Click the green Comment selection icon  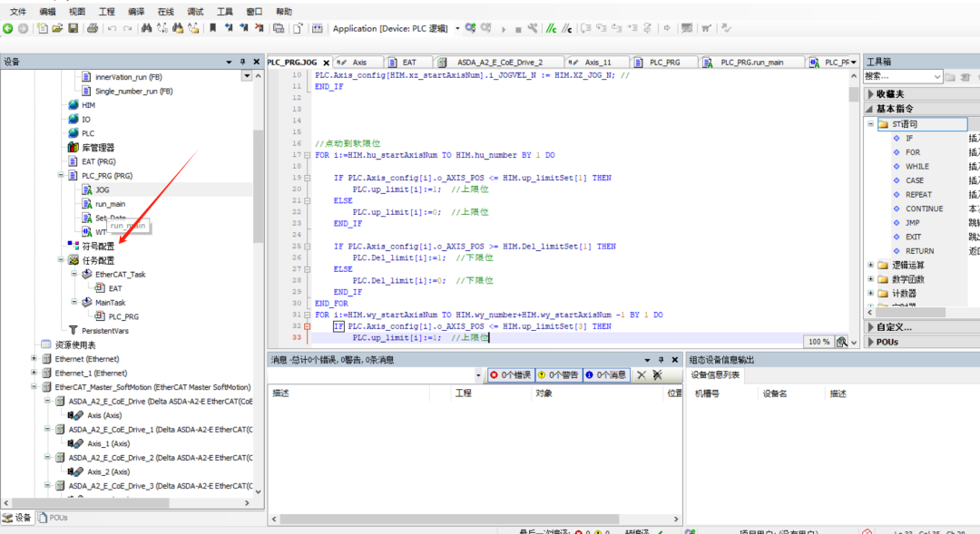click(552, 28)
